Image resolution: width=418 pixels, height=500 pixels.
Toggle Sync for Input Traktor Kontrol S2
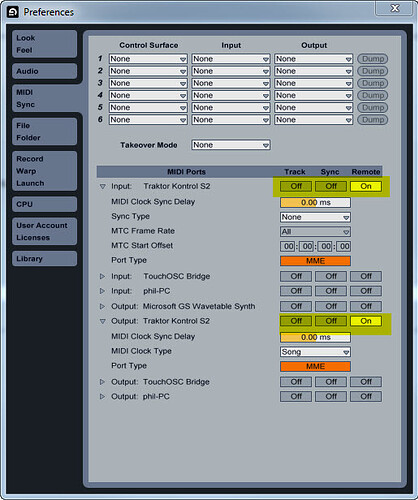[331, 186]
